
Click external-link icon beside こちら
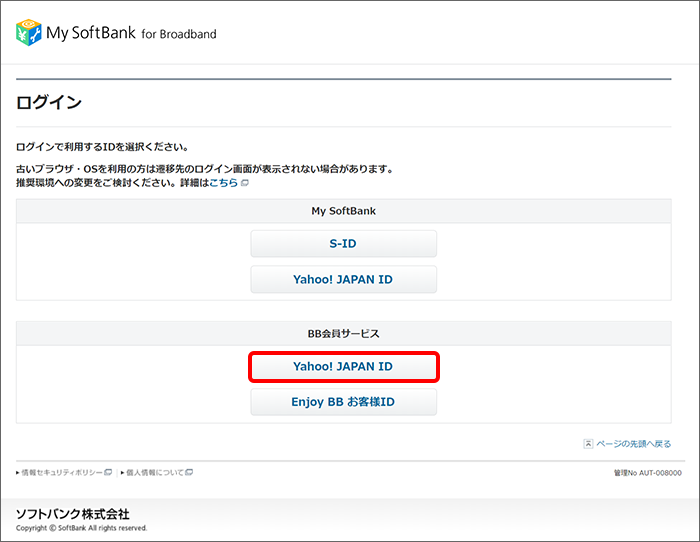245,183
